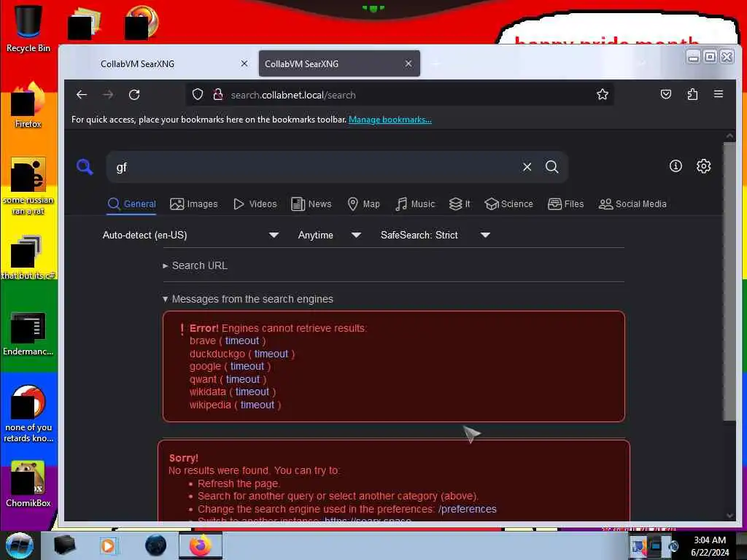Select the ChomikBox desktop icon
This screenshot has width=747, height=560.
tap(28, 484)
